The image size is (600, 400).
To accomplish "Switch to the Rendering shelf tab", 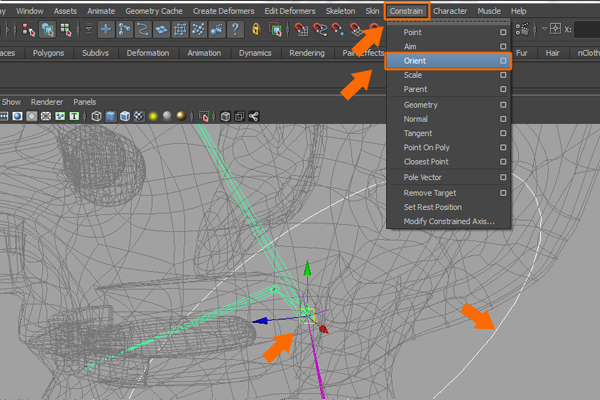I will coord(307,53).
